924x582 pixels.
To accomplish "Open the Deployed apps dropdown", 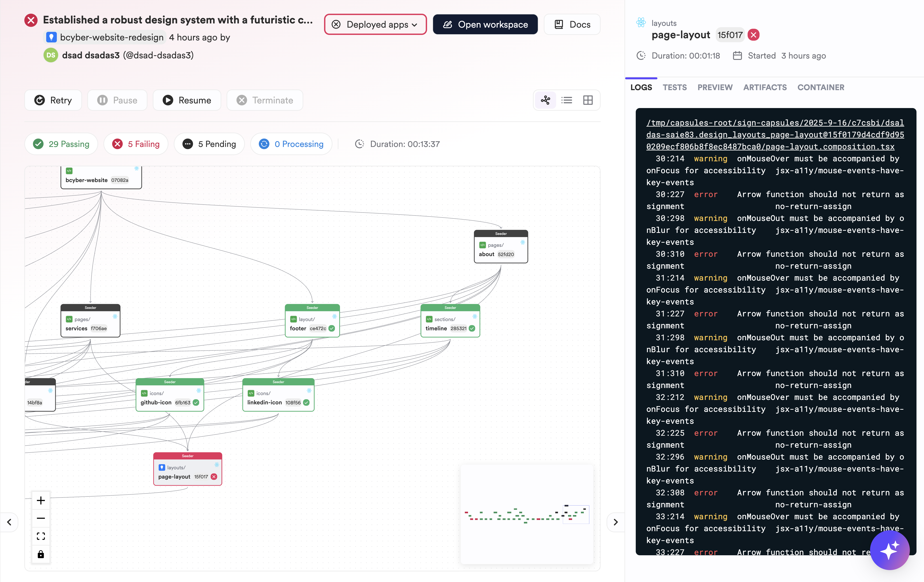I will click(x=375, y=25).
